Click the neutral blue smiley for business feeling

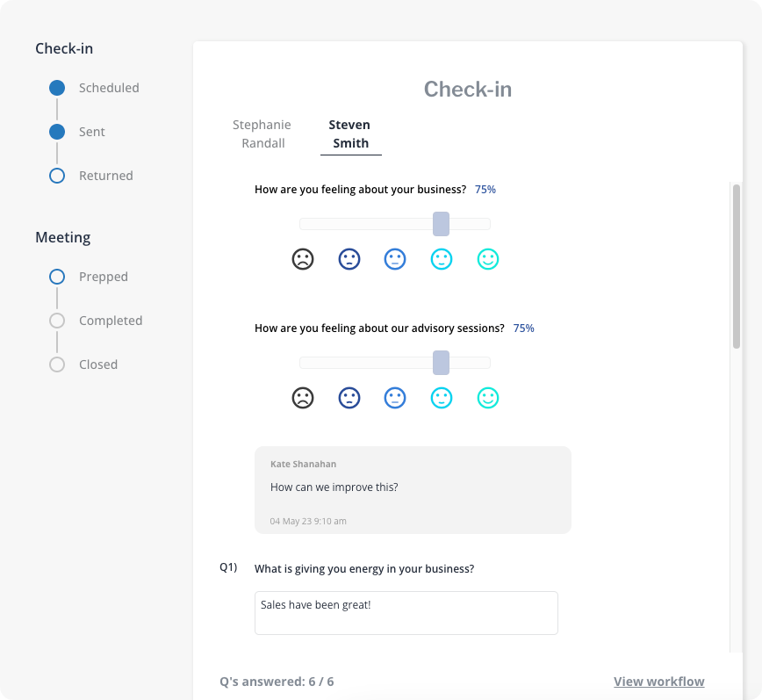pos(395,259)
